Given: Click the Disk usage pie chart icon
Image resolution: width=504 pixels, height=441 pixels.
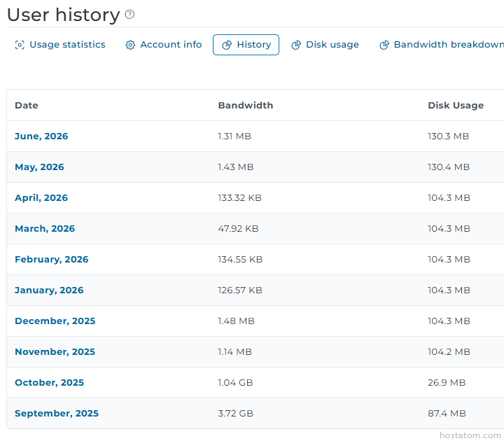Looking at the screenshot, I should point(296,45).
